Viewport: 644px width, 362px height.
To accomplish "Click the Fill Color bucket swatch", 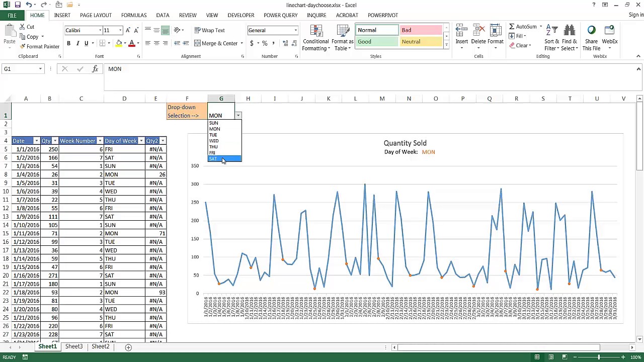I will tap(118, 43).
